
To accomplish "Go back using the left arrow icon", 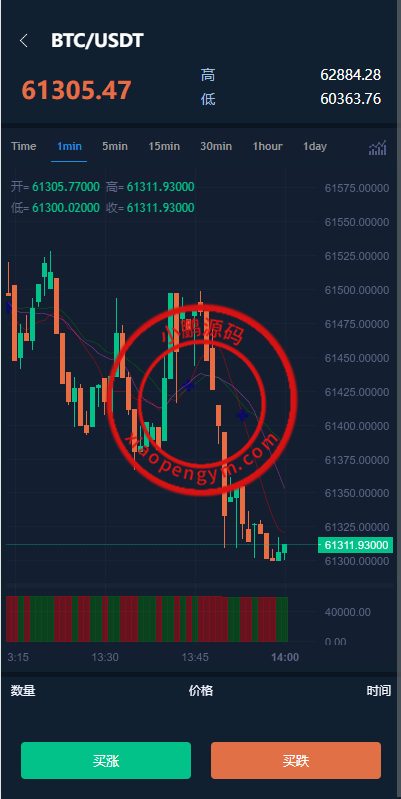I will (23, 41).
